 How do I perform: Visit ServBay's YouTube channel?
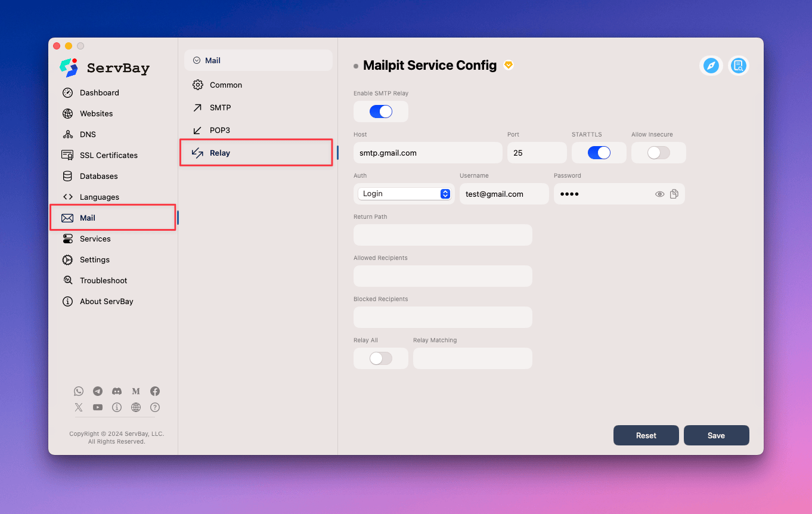[x=97, y=407]
